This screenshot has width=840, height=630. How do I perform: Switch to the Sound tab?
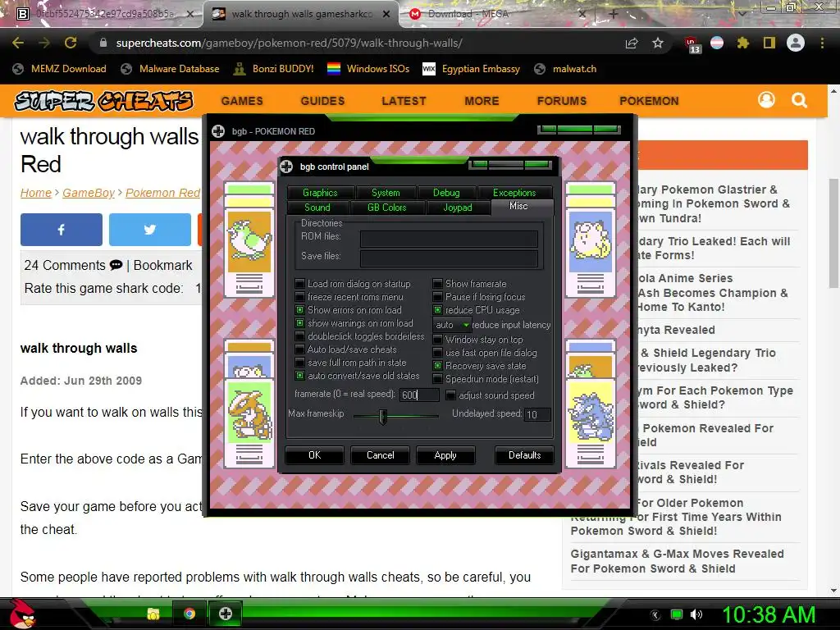pos(317,208)
